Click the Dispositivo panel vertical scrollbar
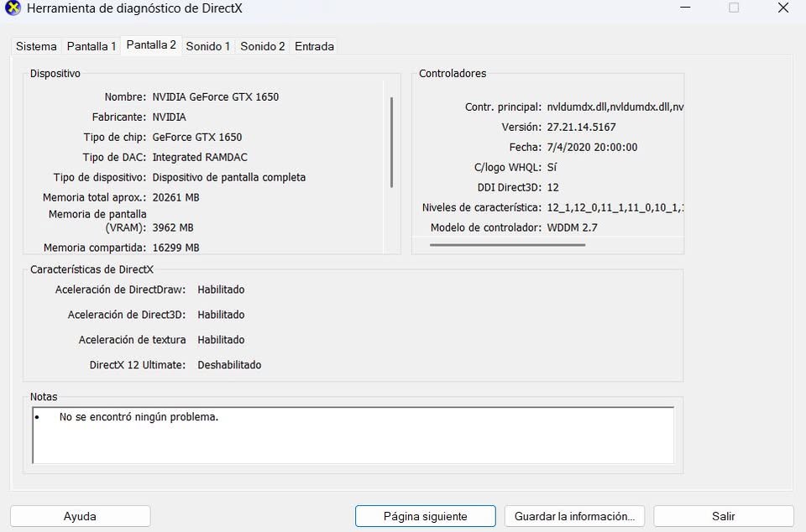The image size is (806, 532). tap(392, 143)
